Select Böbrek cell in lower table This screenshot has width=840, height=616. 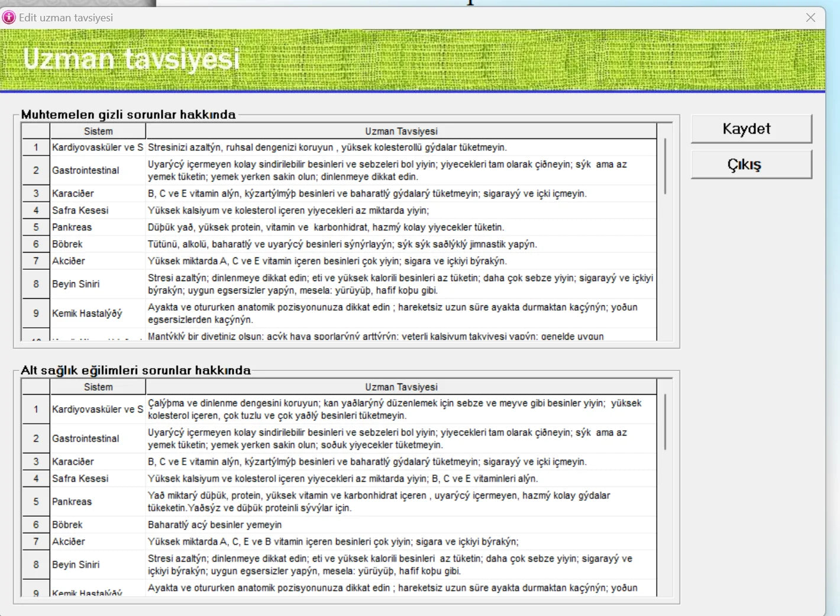(x=98, y=525)
